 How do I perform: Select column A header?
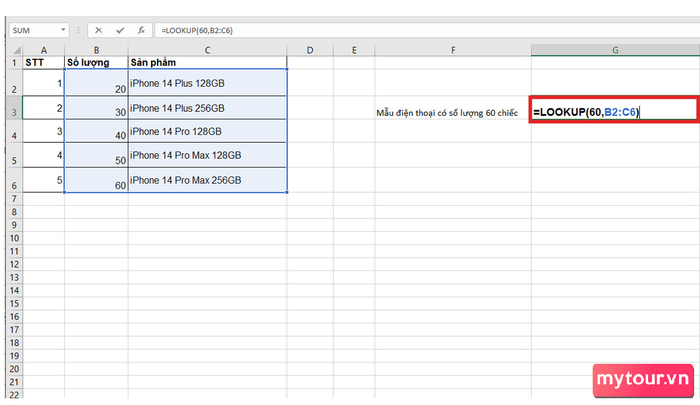pos(44,50)
